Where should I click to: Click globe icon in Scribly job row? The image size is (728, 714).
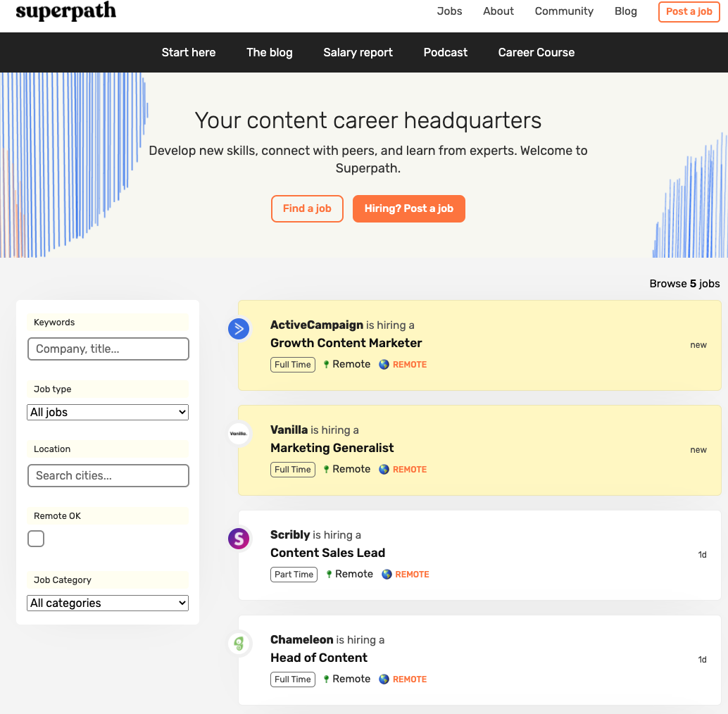(387, 575)
